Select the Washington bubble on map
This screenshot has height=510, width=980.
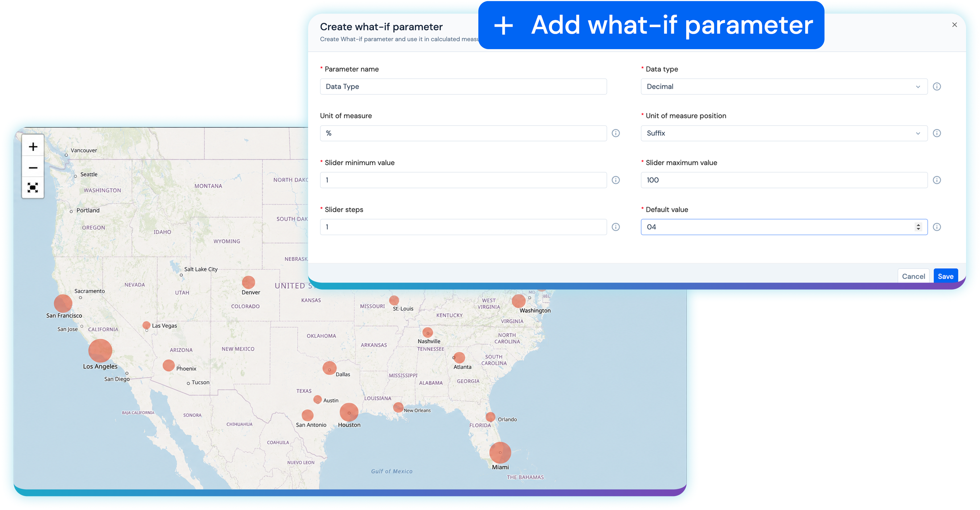tap(518, 301)
